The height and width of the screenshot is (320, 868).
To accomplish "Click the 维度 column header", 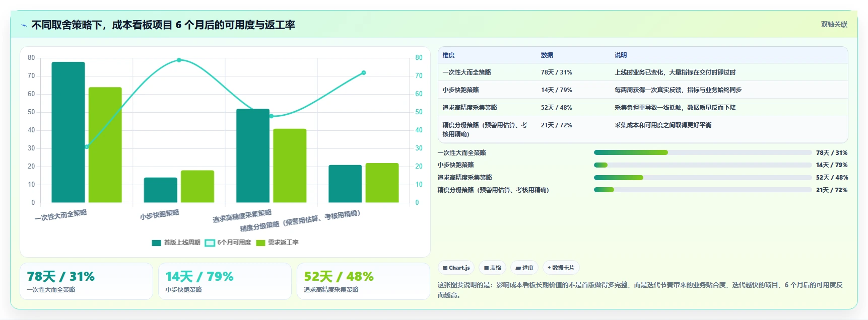I will coord(448,55).
